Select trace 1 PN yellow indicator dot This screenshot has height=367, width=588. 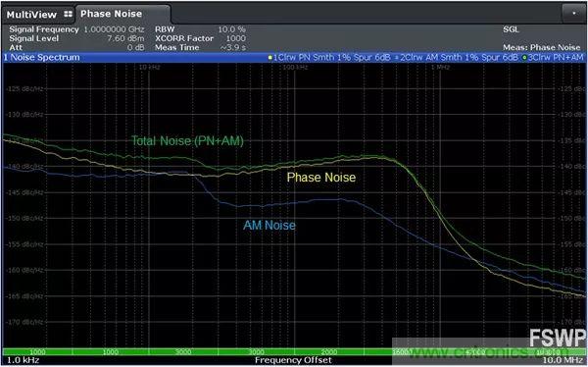click(269, 58)
